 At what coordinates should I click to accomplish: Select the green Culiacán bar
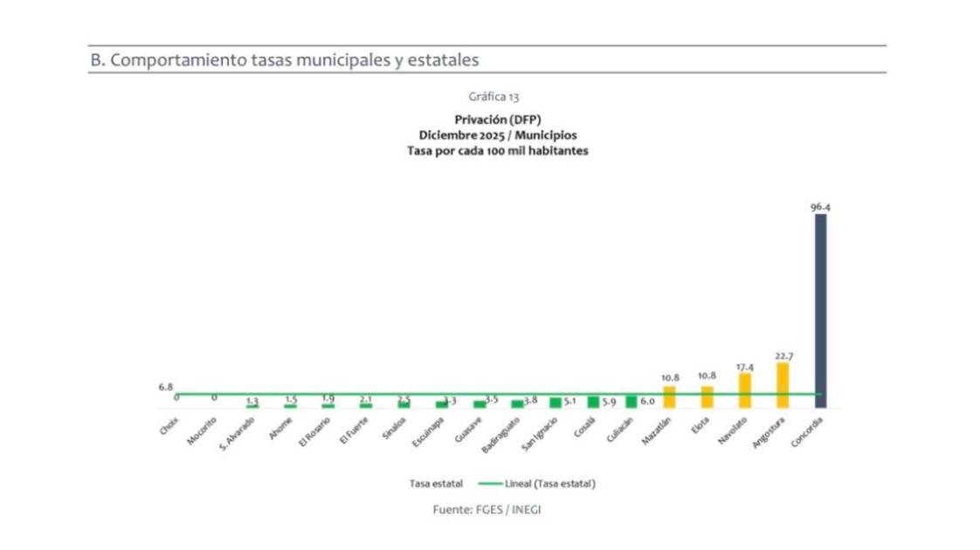point(631,402)
